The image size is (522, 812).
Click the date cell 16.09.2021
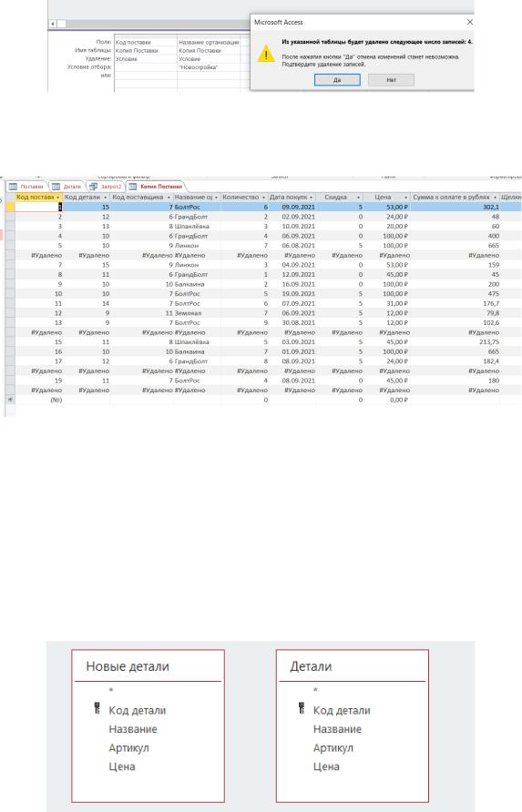pyautogui.click(x=292, y=284)
